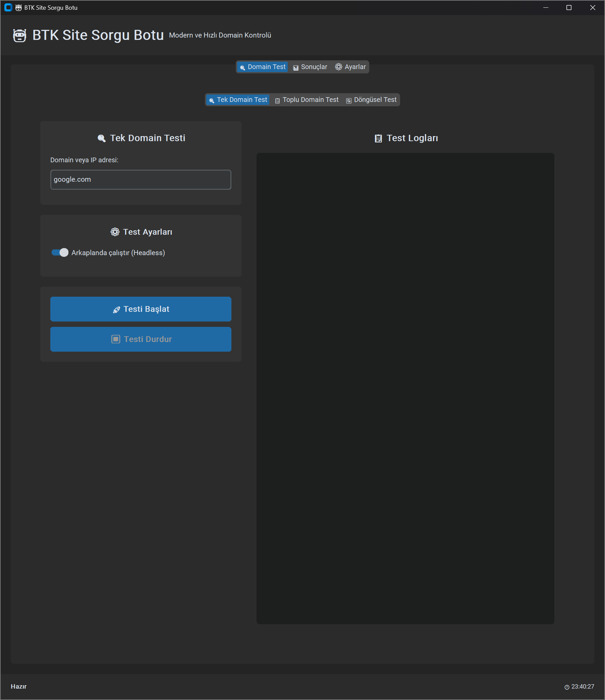Select the Döngüsel Test sub-tab
Screen dimensions: 605x700
371,100
